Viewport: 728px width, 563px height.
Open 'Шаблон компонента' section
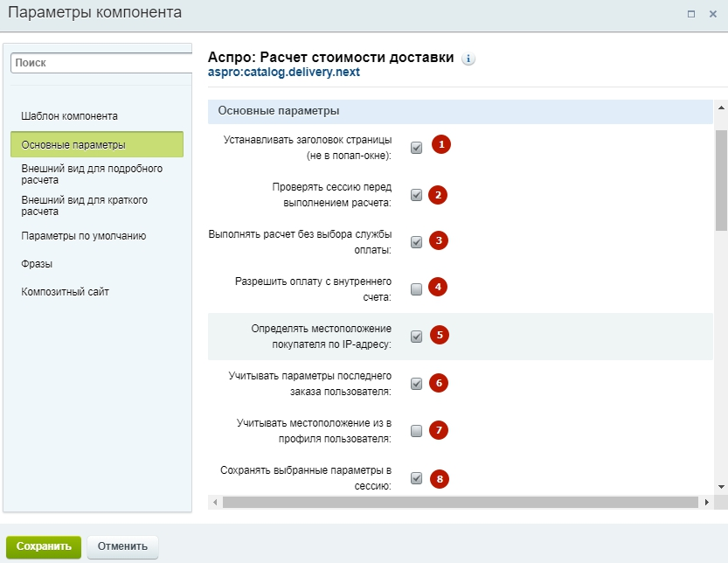click(69, 116)
